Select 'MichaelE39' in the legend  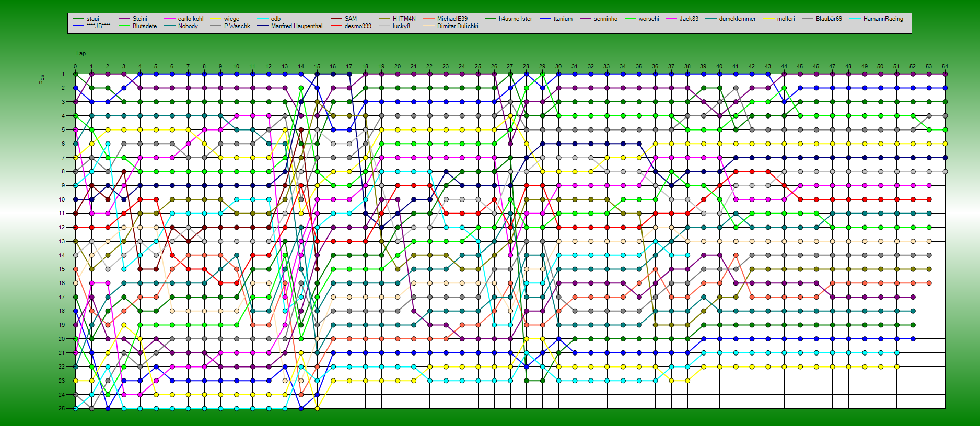452,19
